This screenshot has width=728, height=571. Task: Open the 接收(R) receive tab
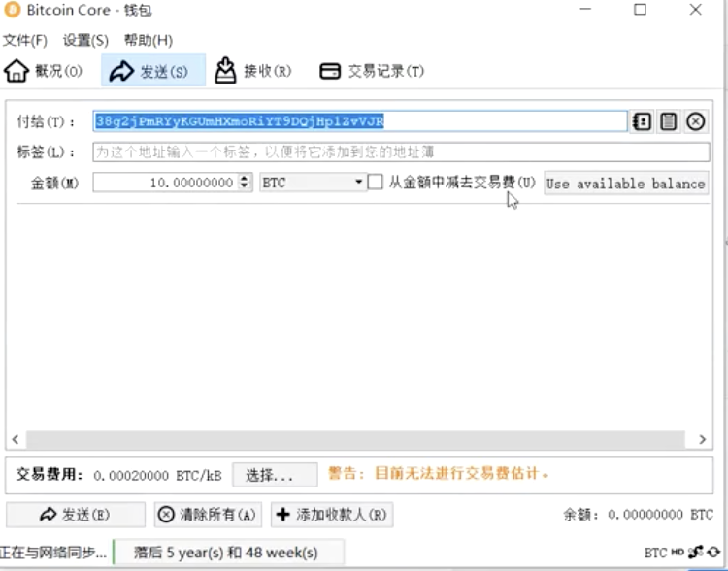point(253,71)
